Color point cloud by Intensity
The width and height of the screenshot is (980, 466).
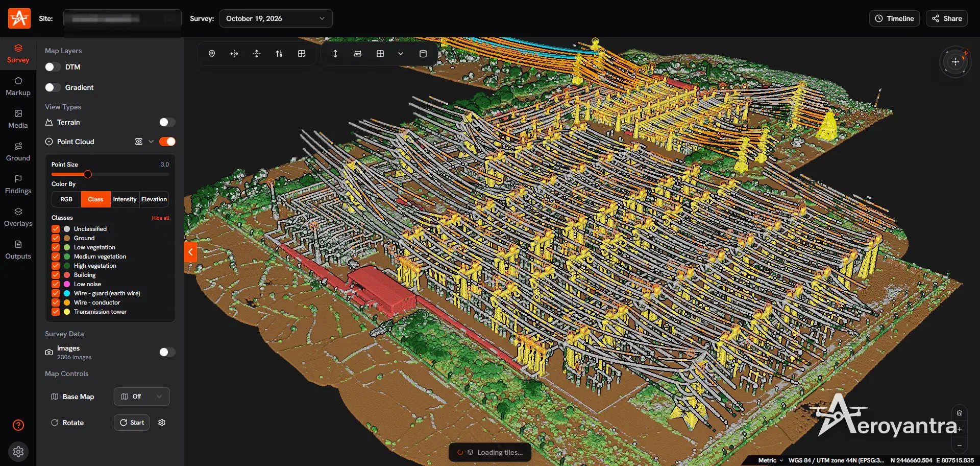(x=125, y=199)
